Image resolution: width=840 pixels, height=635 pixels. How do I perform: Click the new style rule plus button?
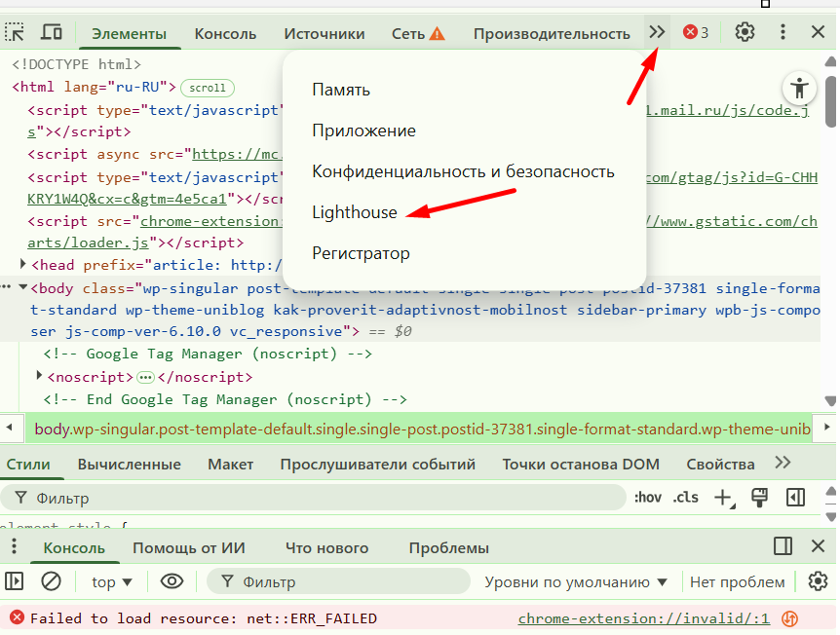(723, 498)
